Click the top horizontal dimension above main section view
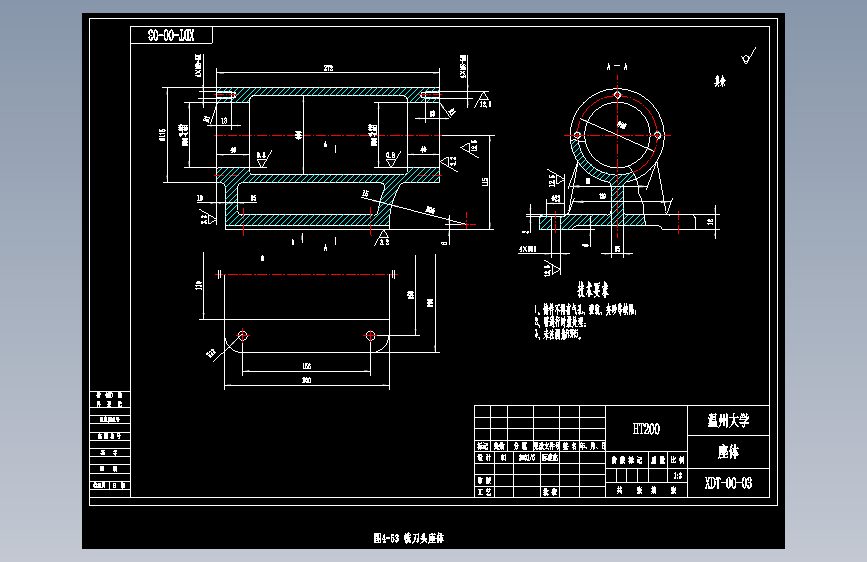Screen dimensions: 867x562 coord(328,68)
